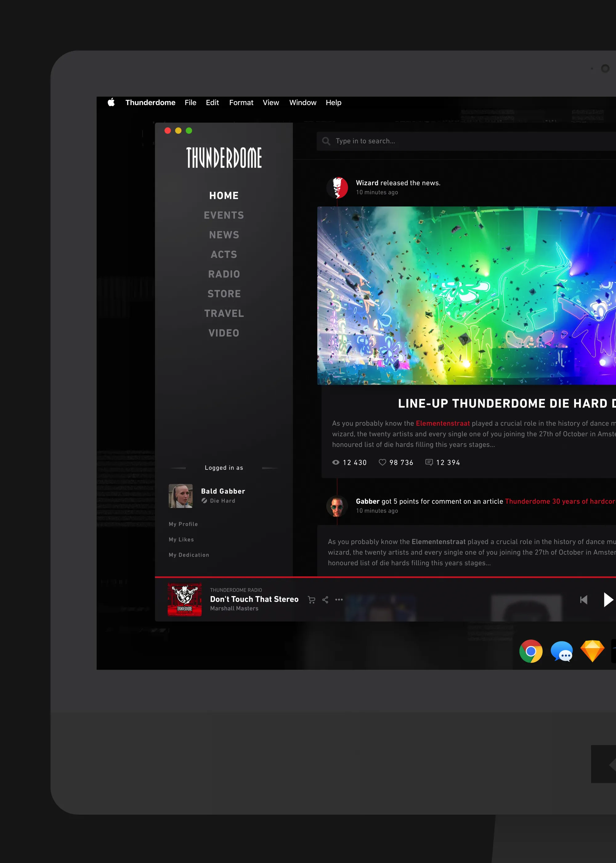Open the Help menu

pyautogui.click(x=334, y=102)
